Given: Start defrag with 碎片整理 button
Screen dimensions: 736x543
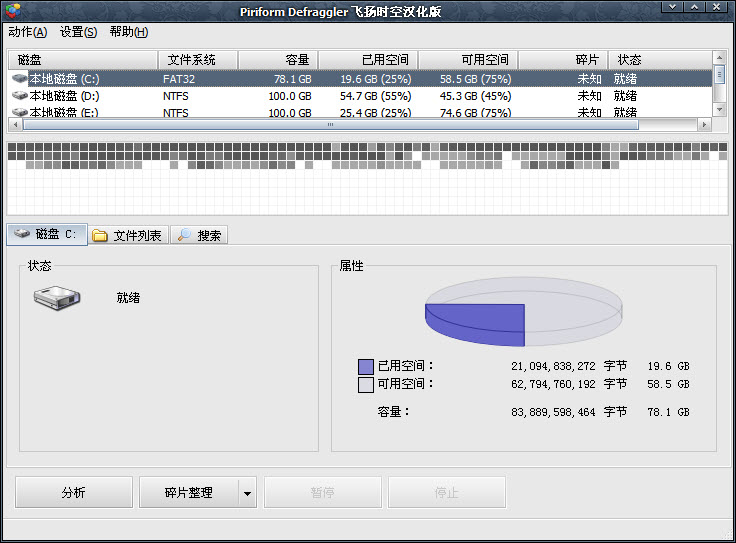Looking at the screenshot, I should click(187, 493).
